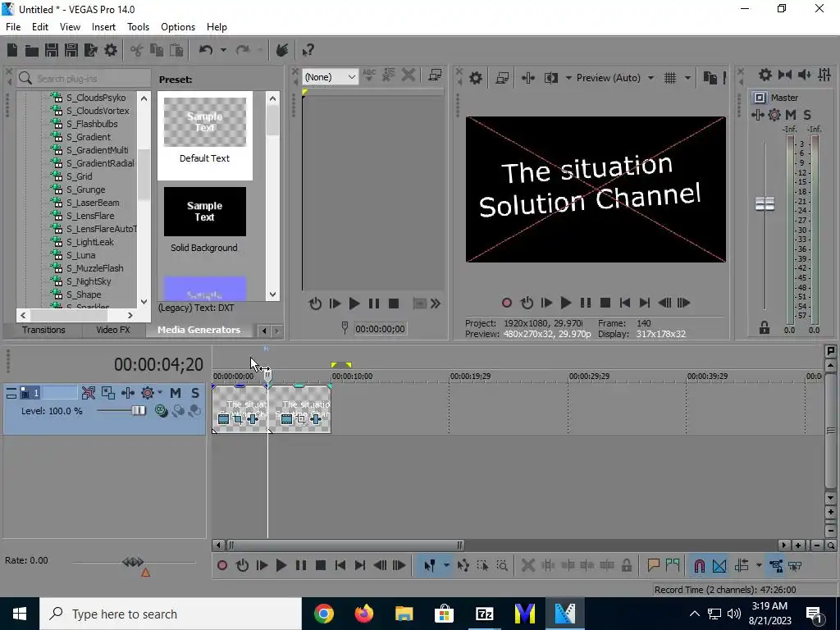Click the Insert Region icon in bottom toolbar
Image resolution: width=840 pixels, height=630 pixels.
673,566
